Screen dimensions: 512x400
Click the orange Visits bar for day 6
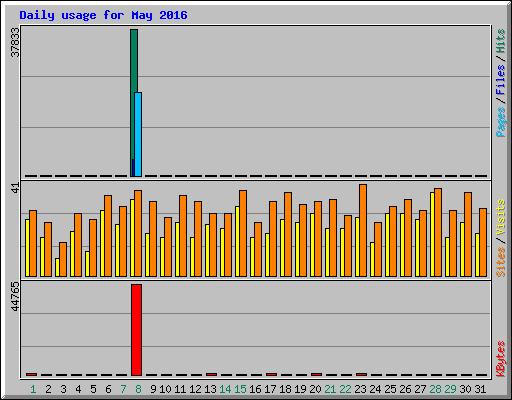tap(108, 236)
